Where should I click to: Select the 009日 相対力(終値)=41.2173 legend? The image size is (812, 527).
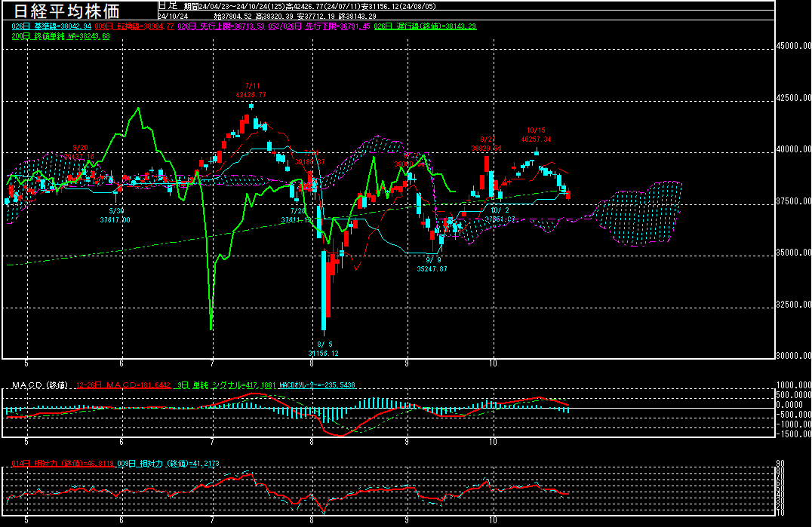pyautogui.click(x=168, y=464)
